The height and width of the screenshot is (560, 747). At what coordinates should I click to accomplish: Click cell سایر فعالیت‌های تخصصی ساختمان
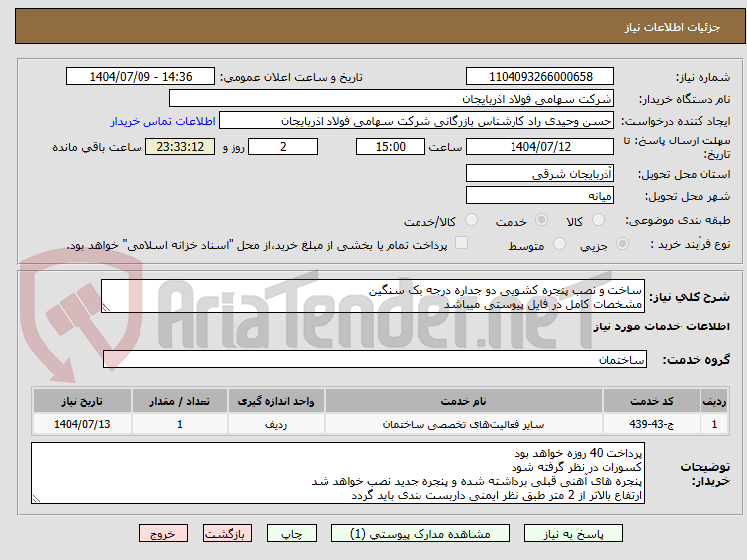[x=463, y=424]
